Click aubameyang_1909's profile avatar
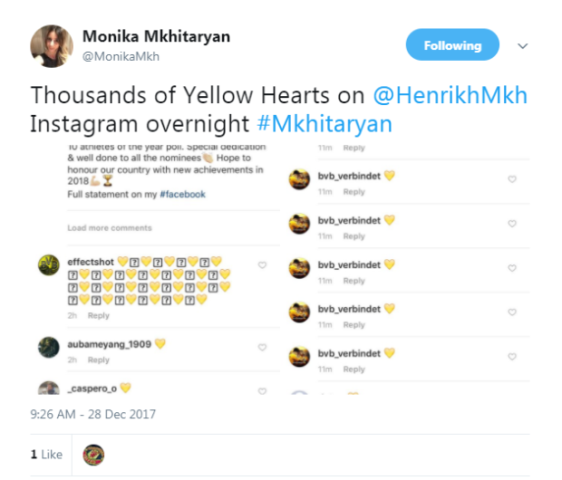 tap(49, 347)
